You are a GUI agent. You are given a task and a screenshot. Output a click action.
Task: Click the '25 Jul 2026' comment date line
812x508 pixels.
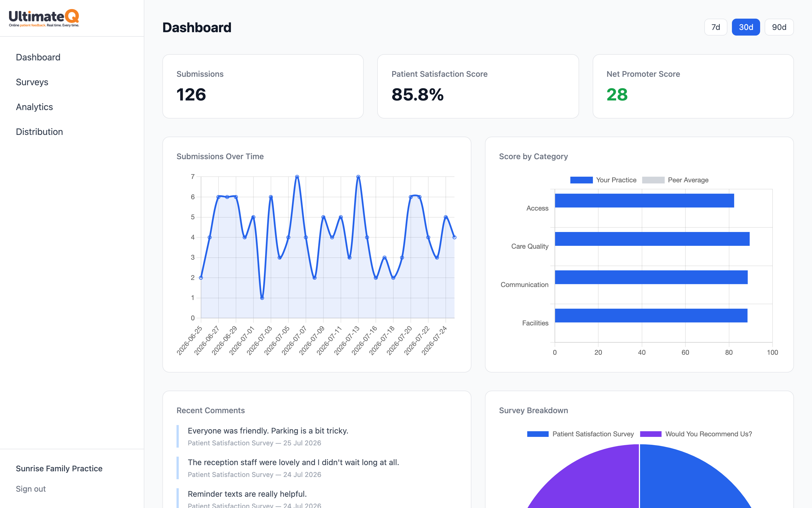[x=254, y=443]
